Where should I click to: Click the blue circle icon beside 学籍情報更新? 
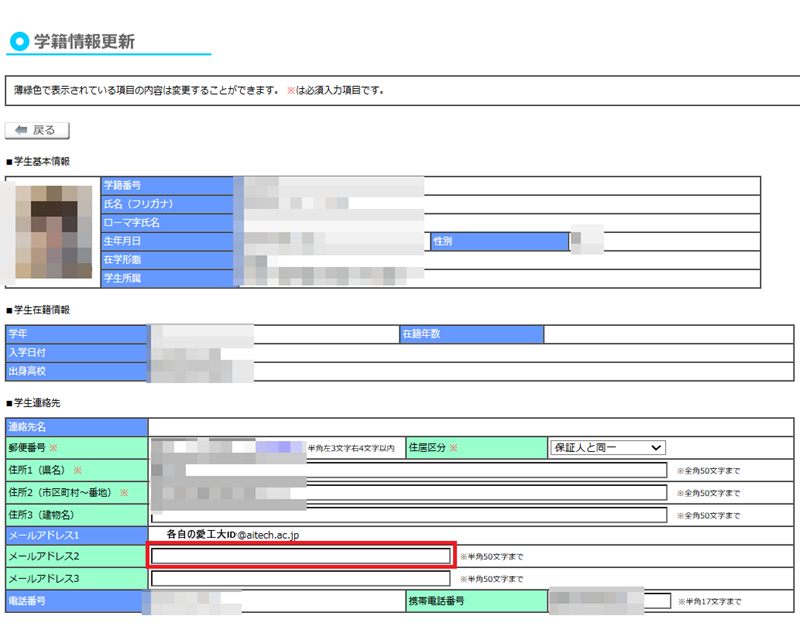point(18,42)
